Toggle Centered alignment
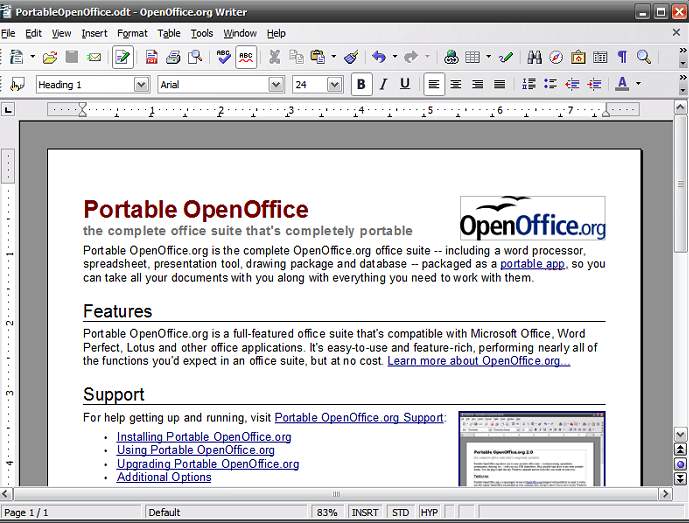The width and height of the screenshot is (689, 523). pyautogui.click(x=456, y=84)
